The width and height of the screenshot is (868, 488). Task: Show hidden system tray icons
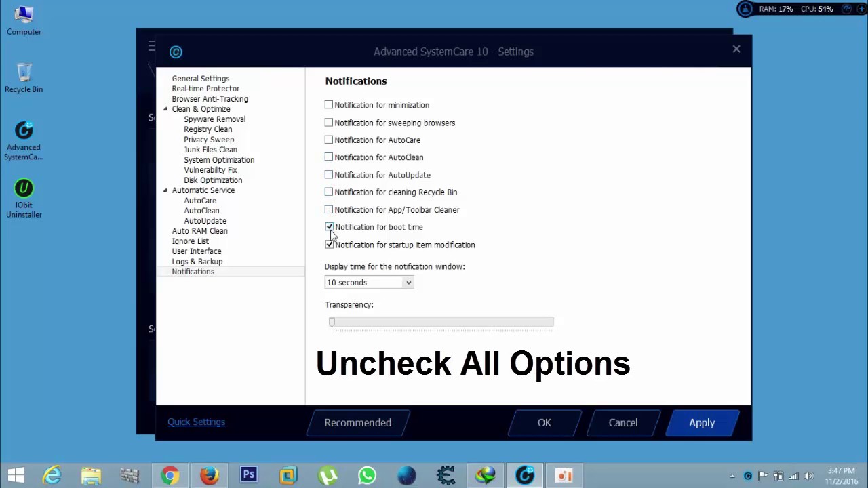pos(732,476)
